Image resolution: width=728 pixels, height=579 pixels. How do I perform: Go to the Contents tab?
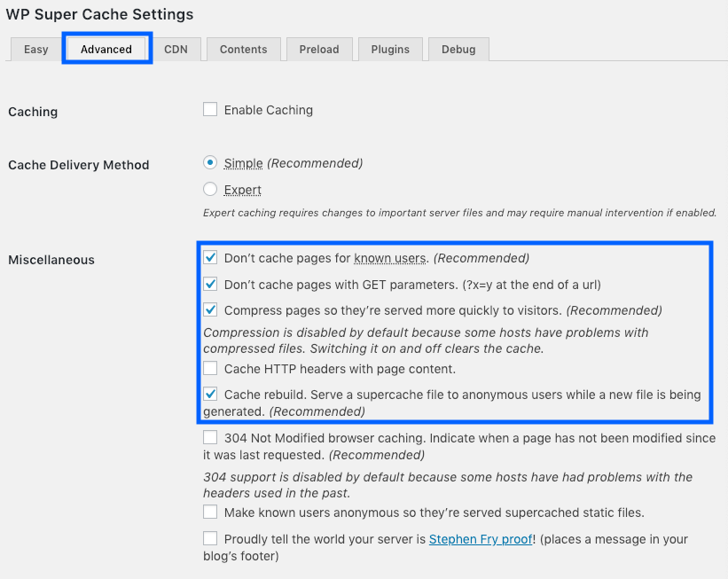click(244, 50)
